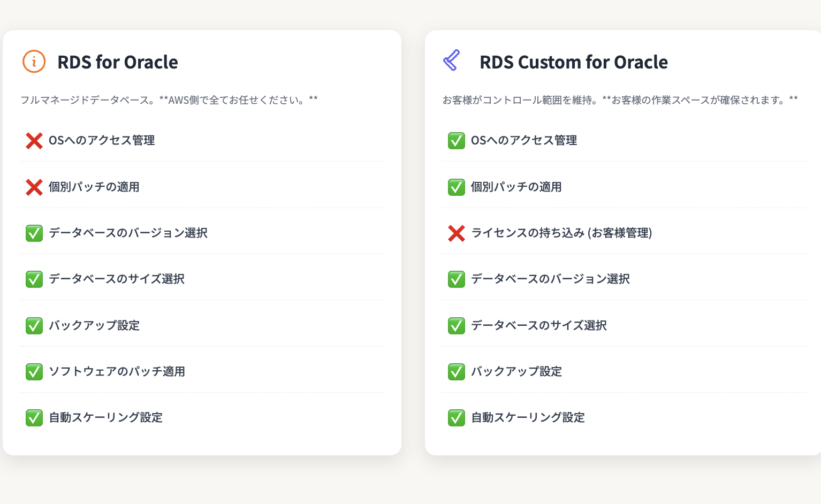Click the フルマネージドデータベース description text
Image resolution: width=821 pixels, height=504 pixels.
click(169, 100)
